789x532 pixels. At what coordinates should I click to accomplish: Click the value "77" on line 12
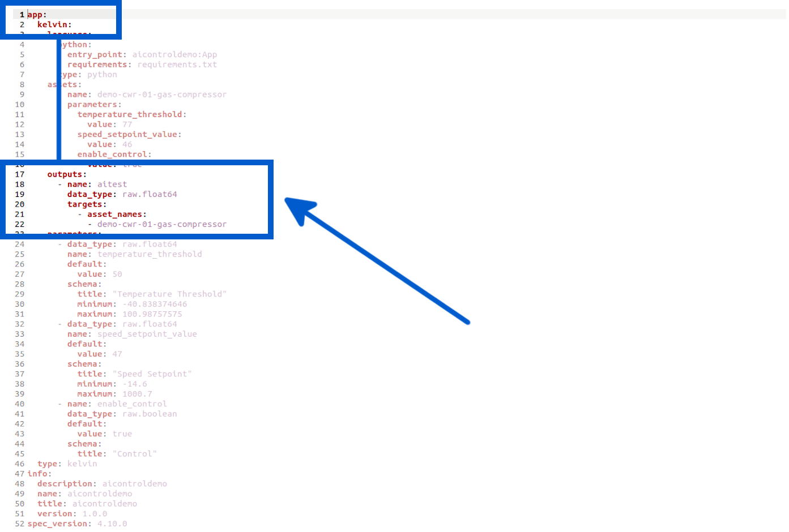[126, 124]
